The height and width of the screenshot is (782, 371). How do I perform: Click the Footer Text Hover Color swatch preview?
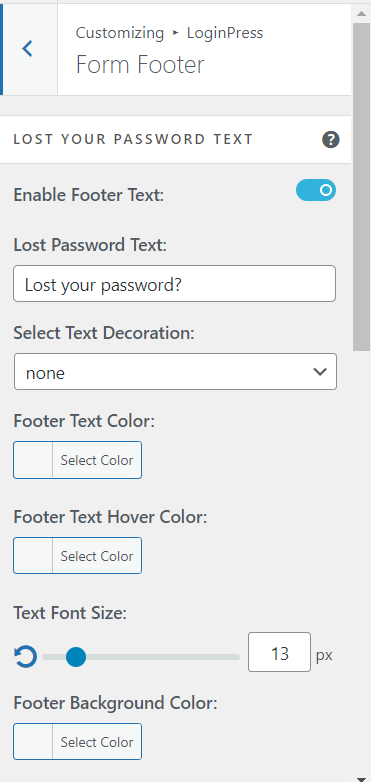tap(33, 556)
